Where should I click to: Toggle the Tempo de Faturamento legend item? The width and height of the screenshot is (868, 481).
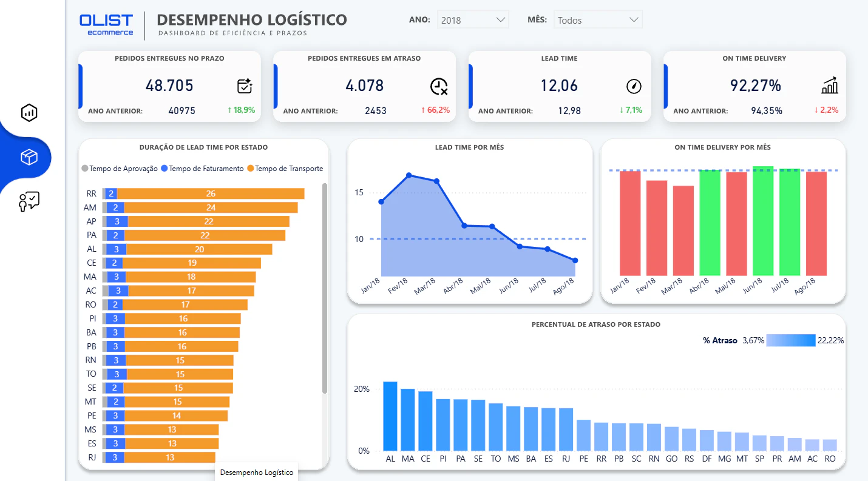[x=202, y=169]
